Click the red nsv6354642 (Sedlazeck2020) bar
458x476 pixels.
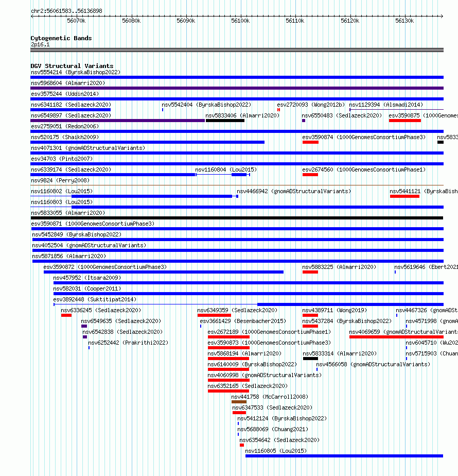242,445
